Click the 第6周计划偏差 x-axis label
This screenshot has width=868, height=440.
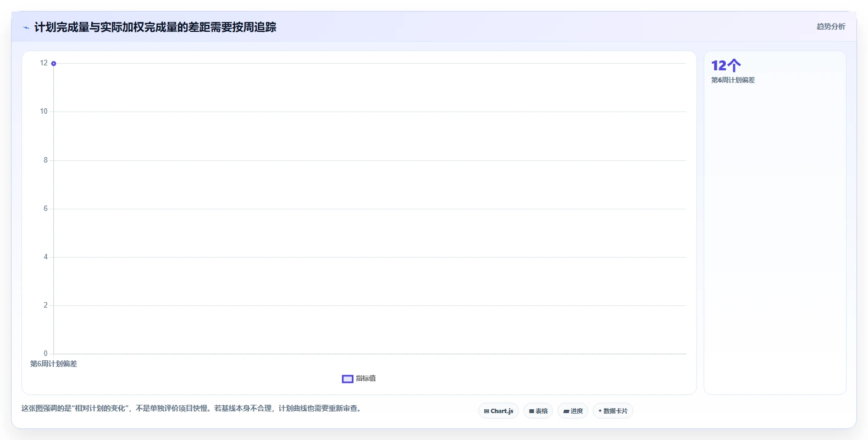[53, 364]
